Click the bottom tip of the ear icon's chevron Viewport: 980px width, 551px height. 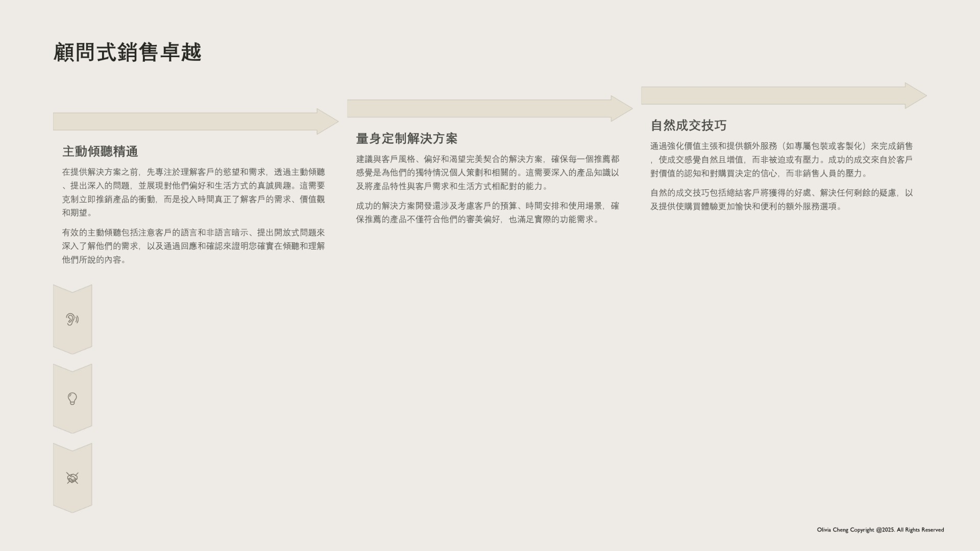pyautogui.click(x=72, y=352)
